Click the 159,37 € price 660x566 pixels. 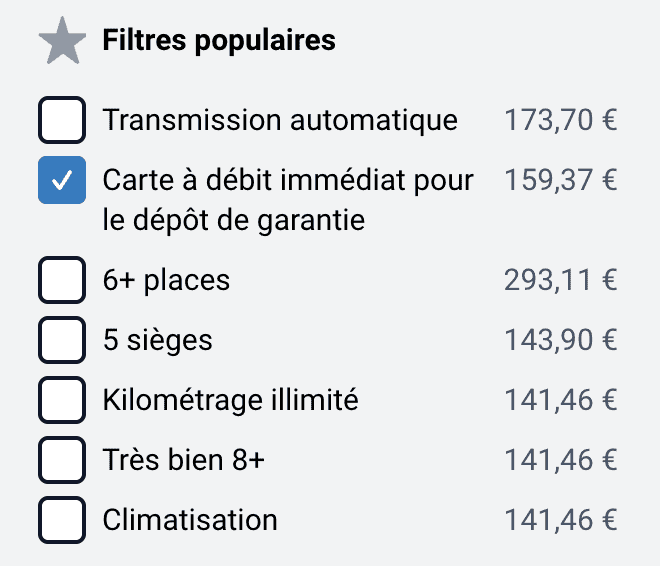click(x=560, y=180)
